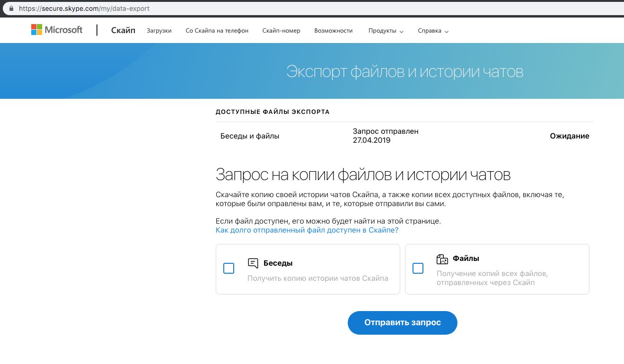Click the Запрос отправлен 27.04.2019 text
Viewport: 624px width, 364px height.
pos(386,136)
